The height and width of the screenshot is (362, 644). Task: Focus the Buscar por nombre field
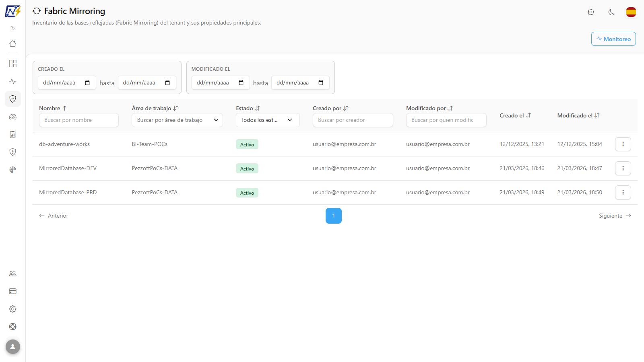tap(79, 120)
